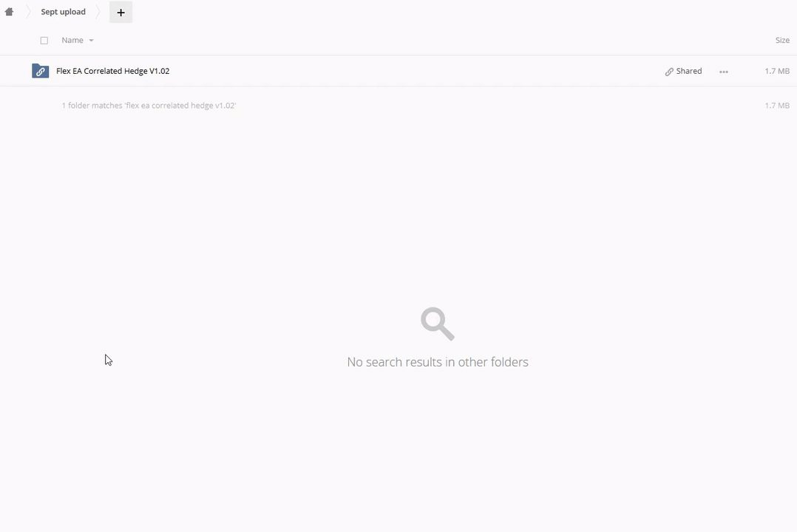Click the chain-link icon beside Shared

[669, 72]
